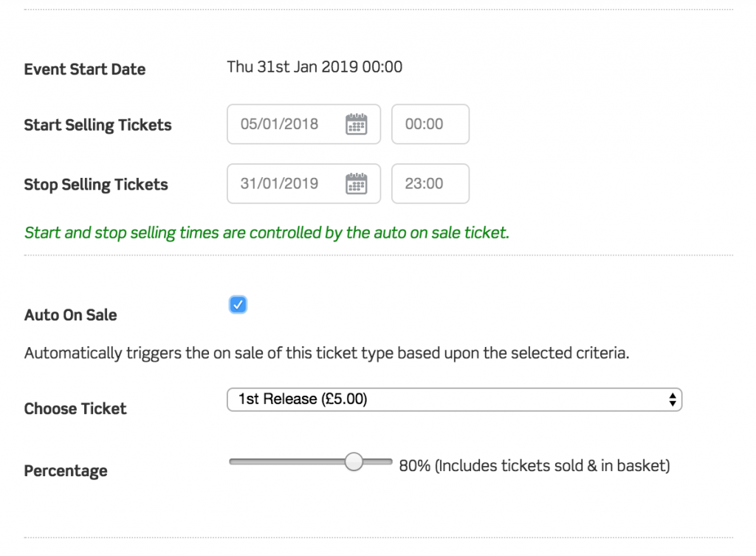The height and width of the screenshot is (556, 756).
Task: Click the up-down arrows on ticket selector
Action: [672, 399]
